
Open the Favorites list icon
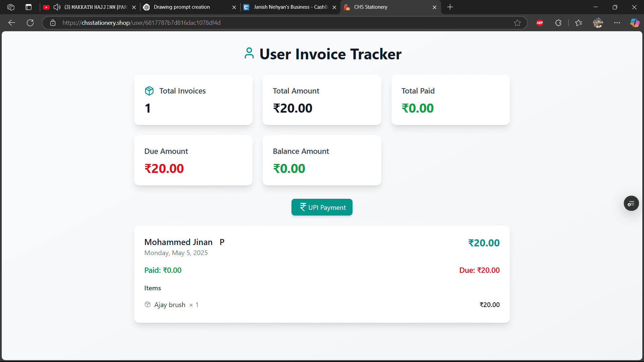tap(579, 23)
